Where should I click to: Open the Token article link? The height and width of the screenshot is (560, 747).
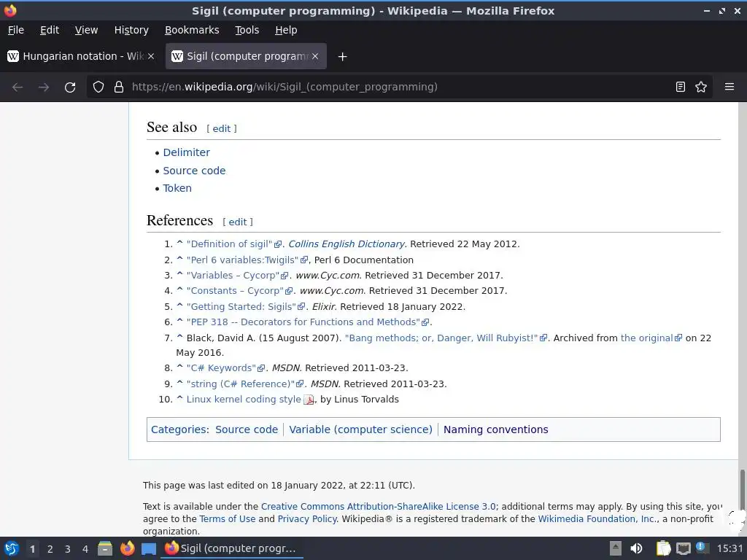(x=177, y=188)
